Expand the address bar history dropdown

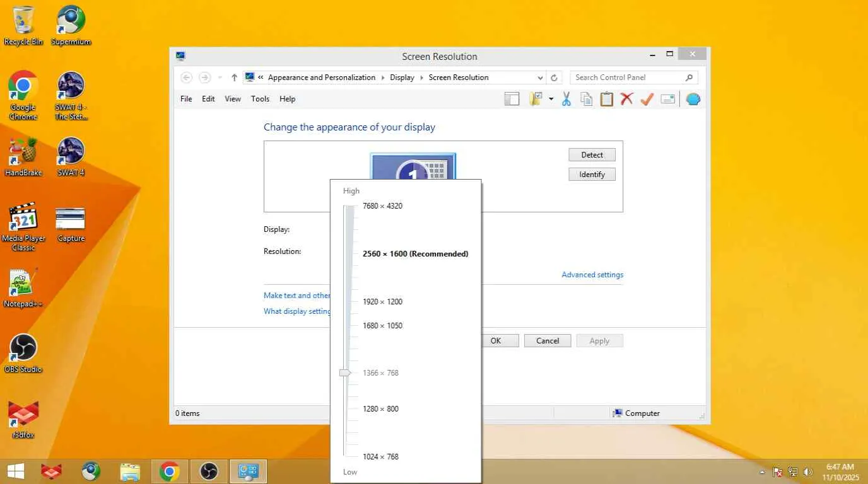(540, 78)
